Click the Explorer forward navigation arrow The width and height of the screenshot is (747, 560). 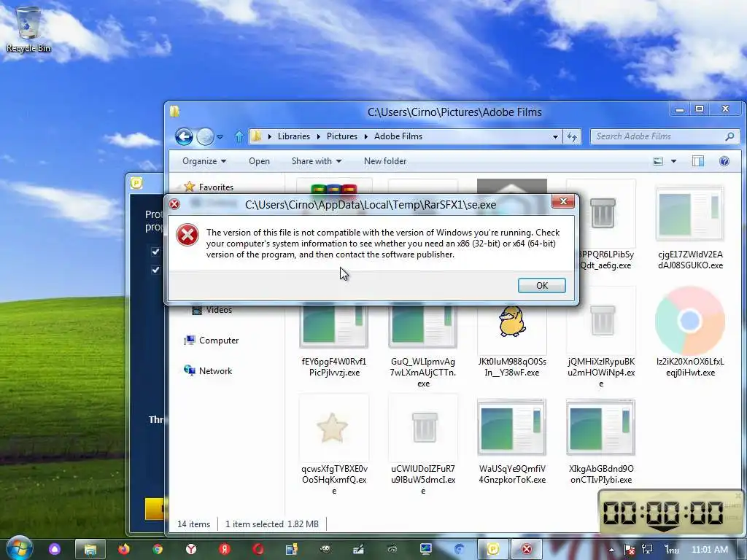(205, 136)
